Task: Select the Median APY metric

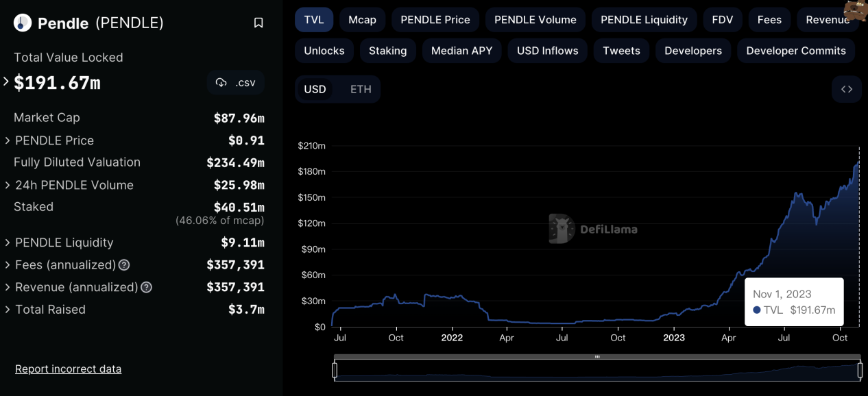Action: pos(461,51)
